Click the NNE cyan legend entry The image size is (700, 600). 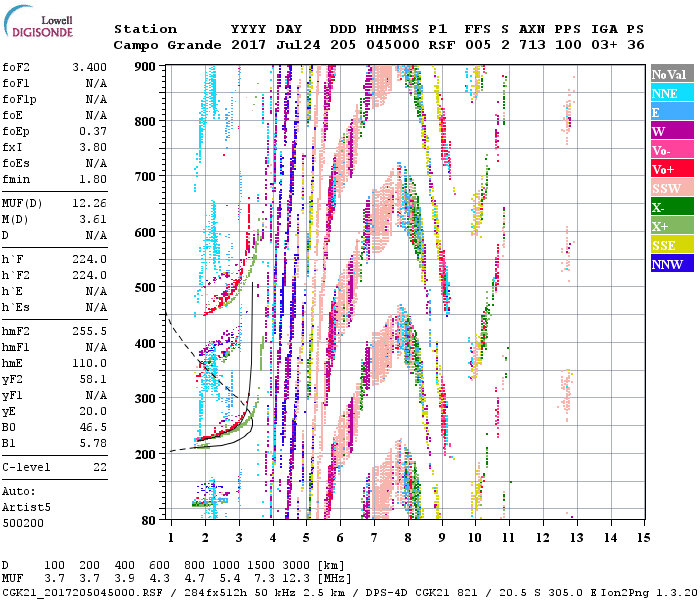tap(672, 93)
